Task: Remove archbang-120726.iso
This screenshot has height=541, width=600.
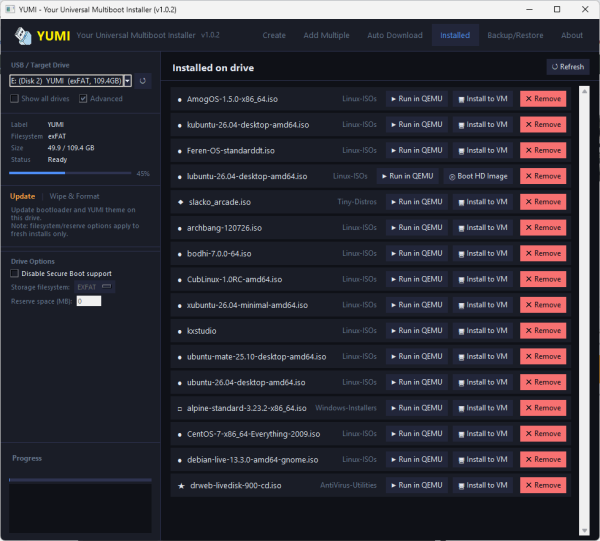Action: click(x=543, y=228)
